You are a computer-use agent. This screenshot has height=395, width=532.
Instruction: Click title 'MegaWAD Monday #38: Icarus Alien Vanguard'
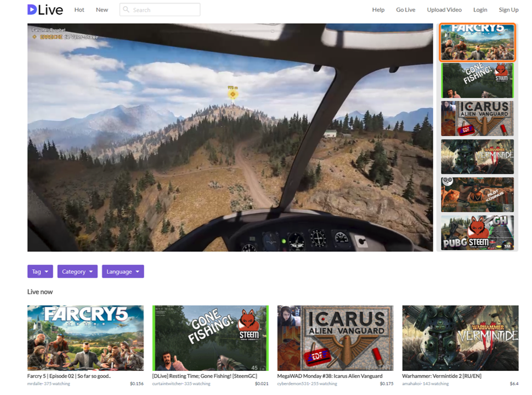pos(330,376)
